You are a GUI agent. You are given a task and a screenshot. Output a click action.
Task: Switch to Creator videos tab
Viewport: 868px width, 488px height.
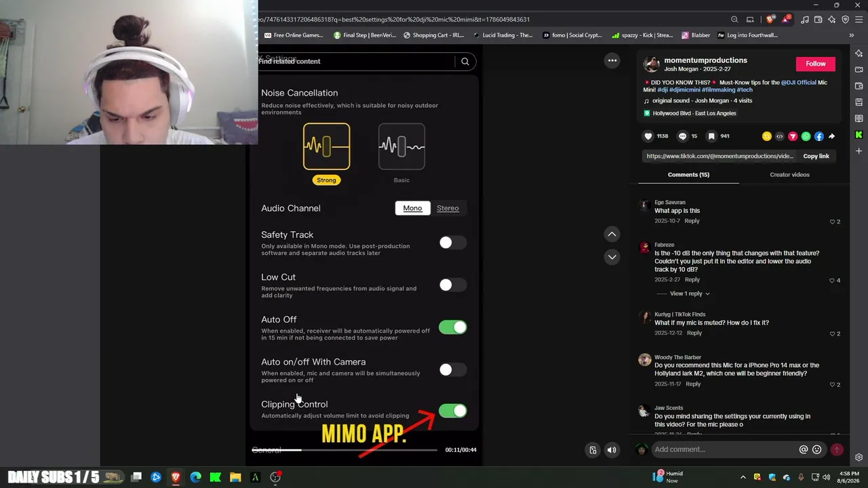789,175
